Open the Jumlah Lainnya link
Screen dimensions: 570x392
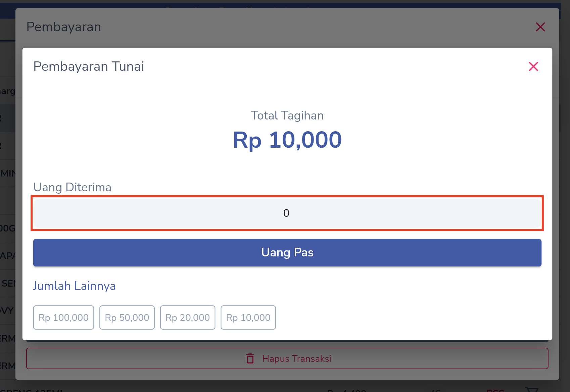click(x=74, y=286)
